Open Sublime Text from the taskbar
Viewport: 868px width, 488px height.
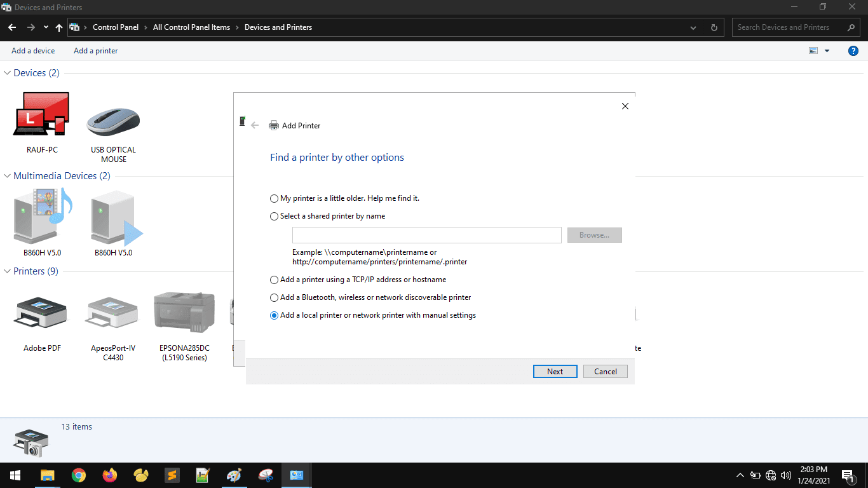pyautogui.click(x=172, y=475)
